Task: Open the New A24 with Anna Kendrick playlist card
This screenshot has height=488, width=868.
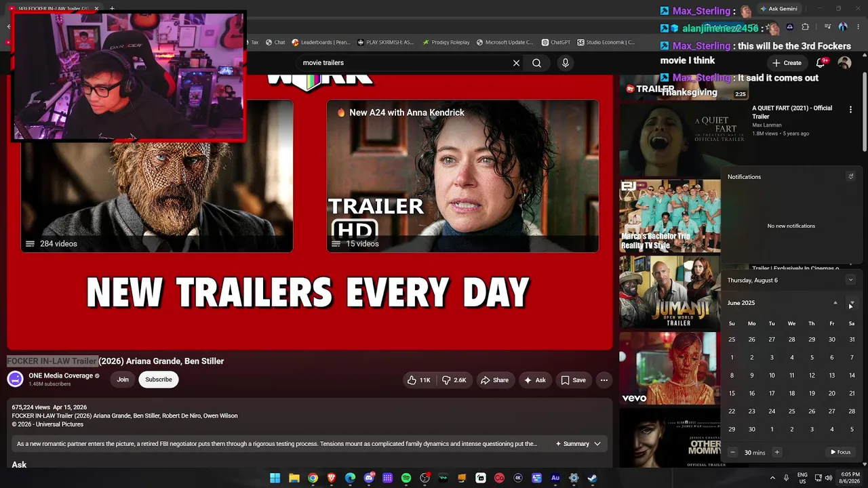Action: (462, 176)
